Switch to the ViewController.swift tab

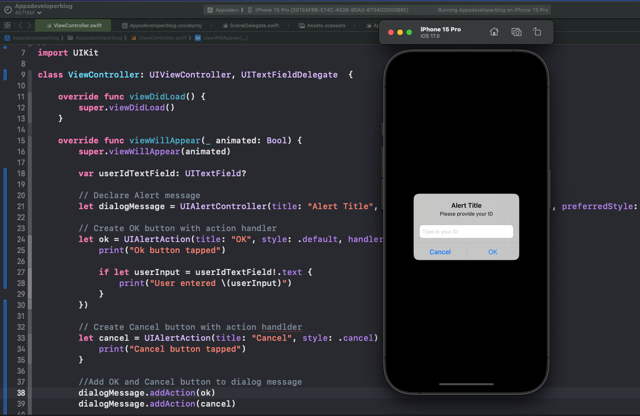point(73,25)
